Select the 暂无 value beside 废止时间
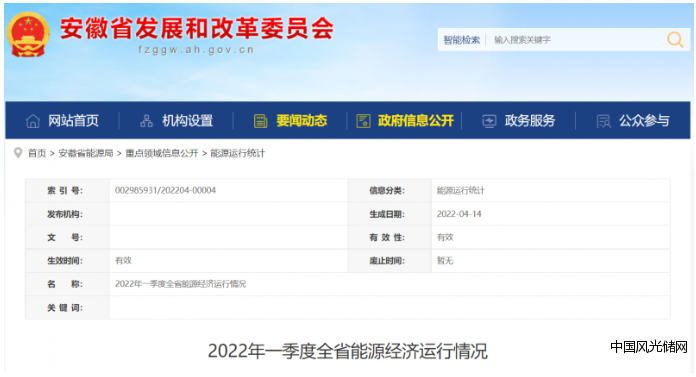 [x=445, y=261]
